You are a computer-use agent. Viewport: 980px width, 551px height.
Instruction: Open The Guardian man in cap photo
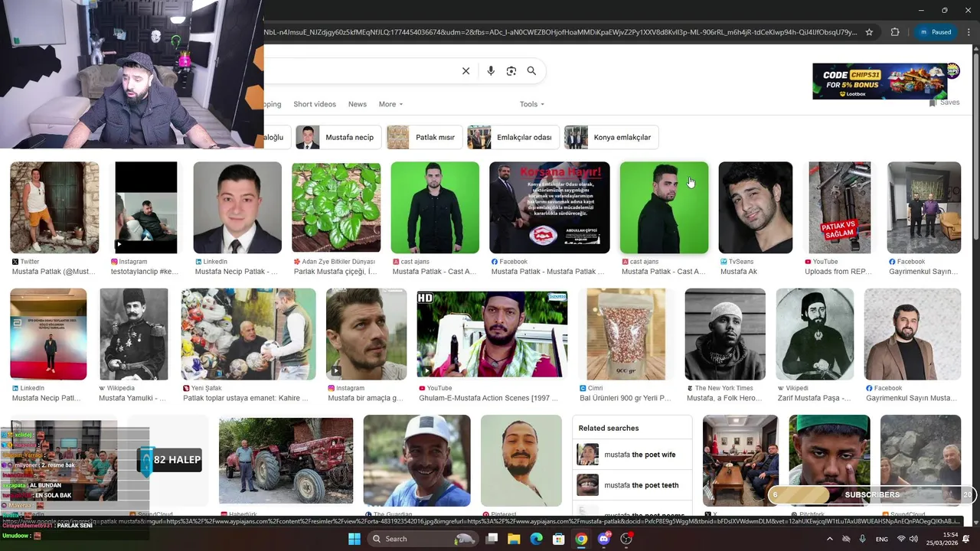coord(417,461)
